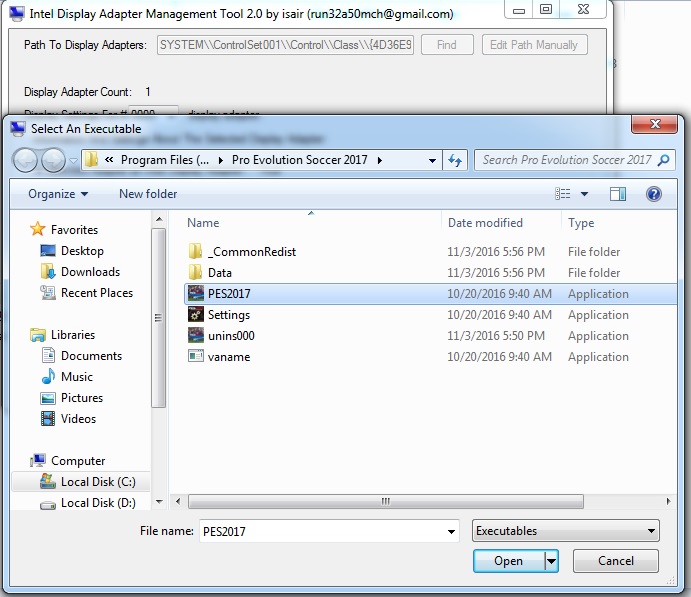Image resolution: width=691 pixels, height=597 pixels.
Task: Click the Back navigation arrow
Action: click(25, 160)
